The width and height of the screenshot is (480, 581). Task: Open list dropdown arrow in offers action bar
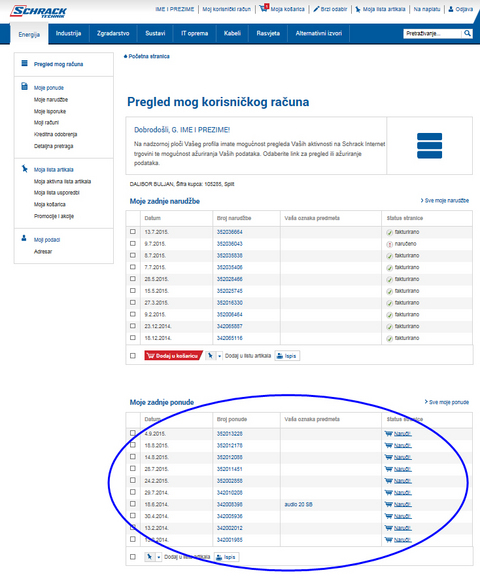(x=159, y=557)
